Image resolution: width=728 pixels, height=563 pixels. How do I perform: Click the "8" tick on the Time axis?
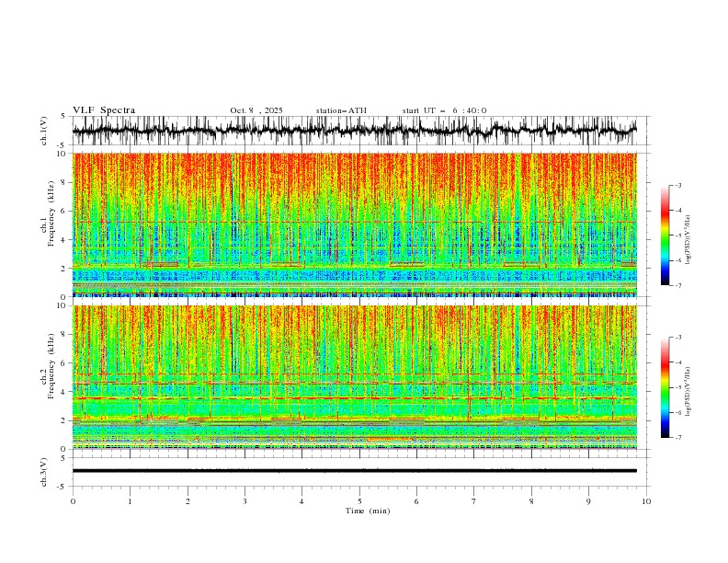(531, 501)
